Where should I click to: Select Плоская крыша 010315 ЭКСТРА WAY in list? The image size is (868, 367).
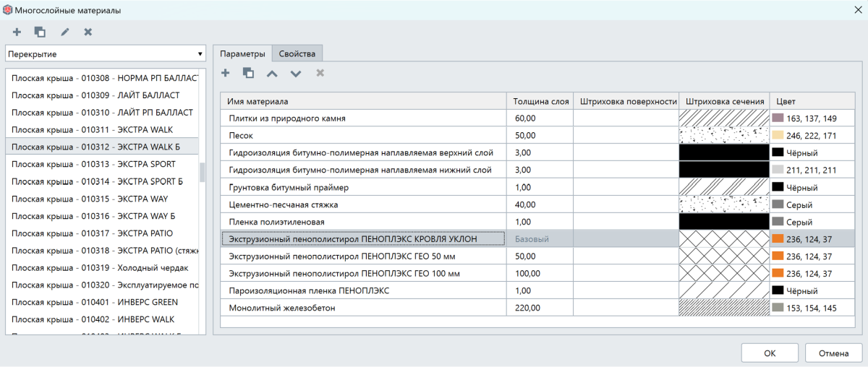pos(95,199)
